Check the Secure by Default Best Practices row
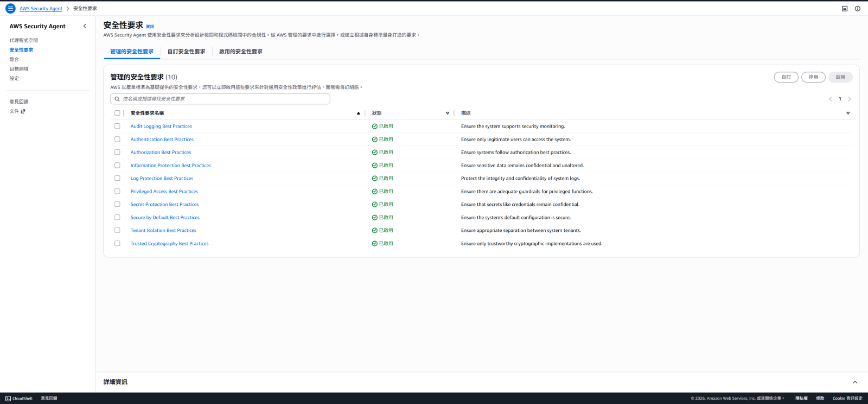This screenshot has height=404, width=868. click(x=117, y=217)
